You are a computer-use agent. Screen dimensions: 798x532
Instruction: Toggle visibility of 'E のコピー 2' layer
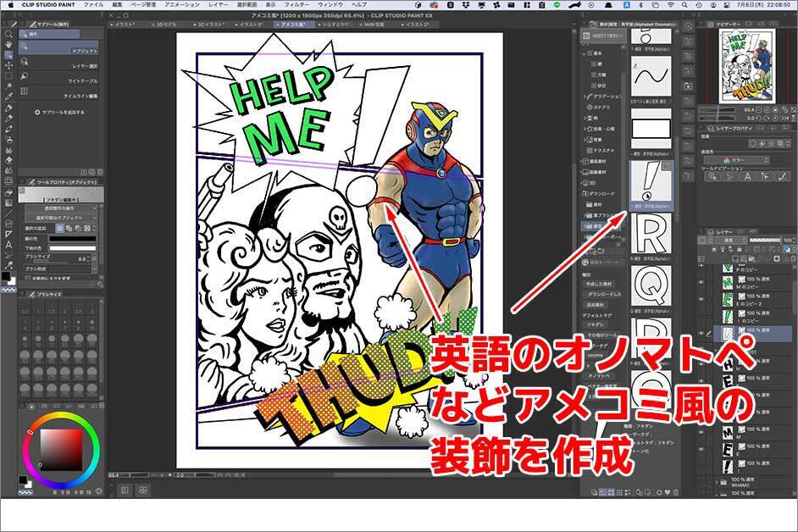702,298
